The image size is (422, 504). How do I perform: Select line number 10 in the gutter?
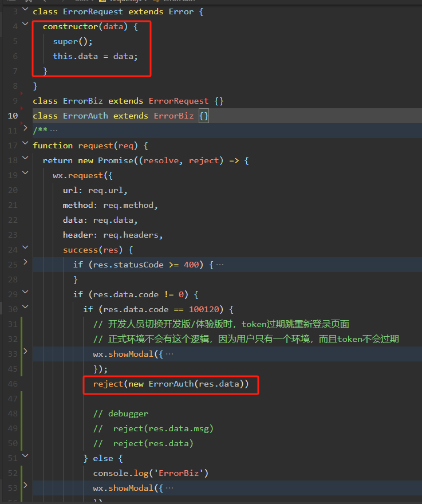[13, 116]
